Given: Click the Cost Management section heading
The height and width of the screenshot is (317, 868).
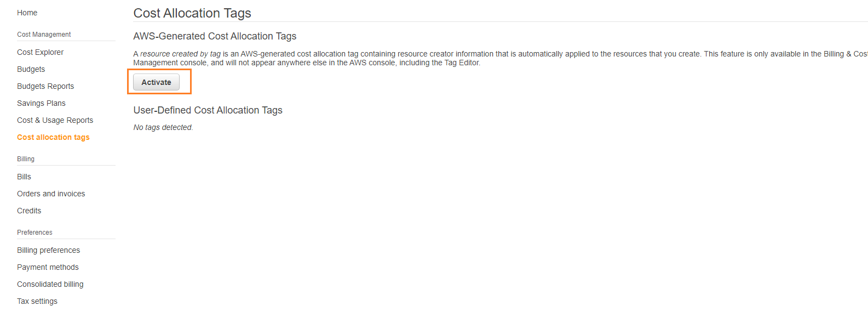Looking at the screenshot, I should pyautogui.click(x=44, y=35).
